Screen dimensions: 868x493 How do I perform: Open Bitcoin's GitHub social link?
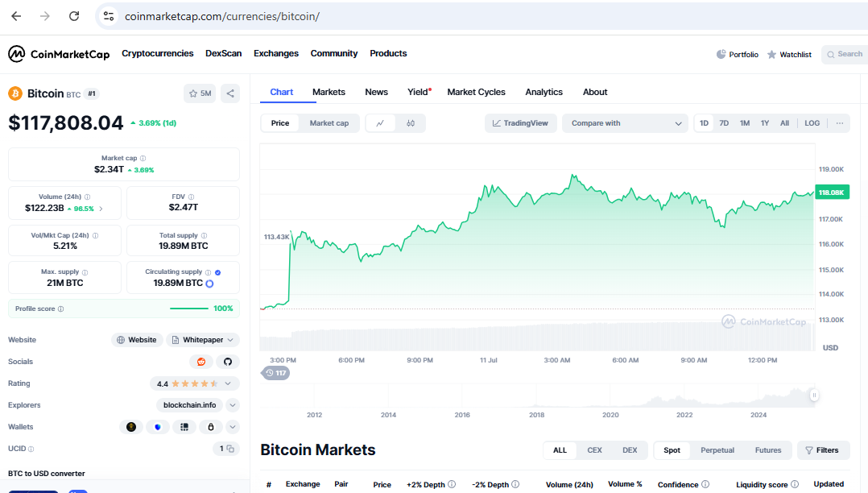point(228,362)
